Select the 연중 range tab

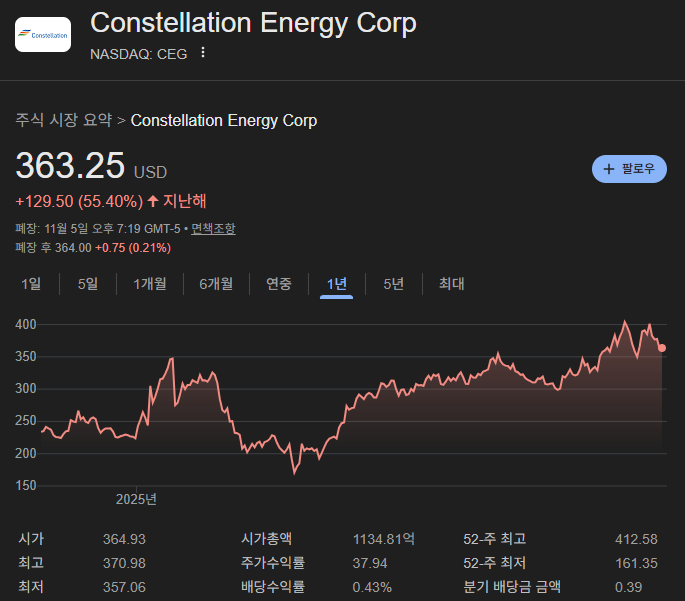(279, 284)
